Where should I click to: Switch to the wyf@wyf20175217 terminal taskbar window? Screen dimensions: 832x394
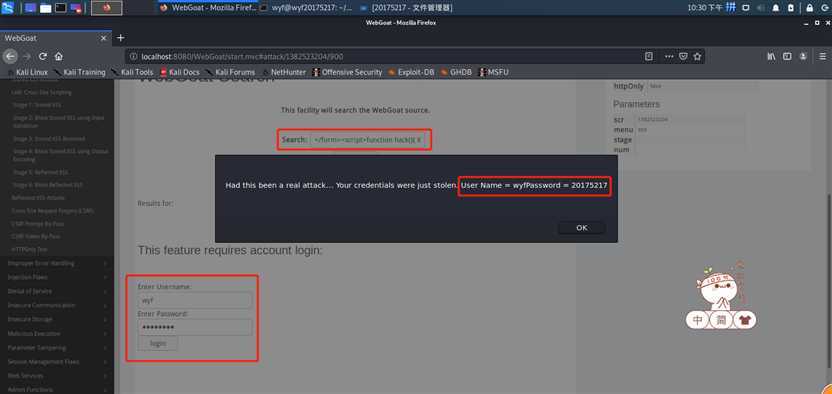click(x=306, y=8)
